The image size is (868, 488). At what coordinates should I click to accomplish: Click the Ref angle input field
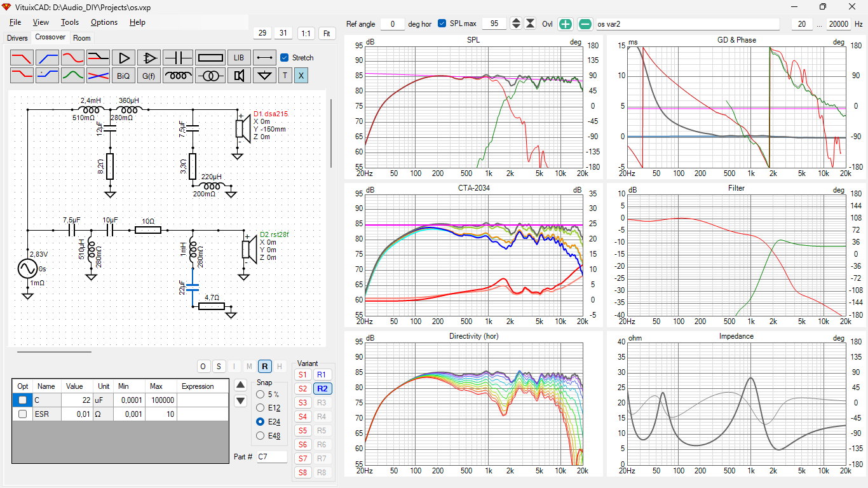pos(391,24)
